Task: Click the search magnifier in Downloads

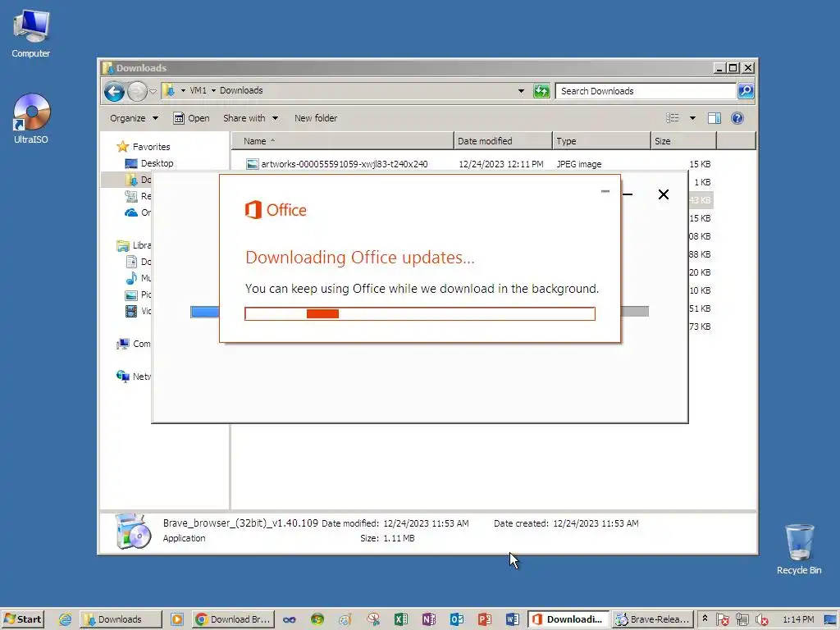Action: point(746,91)
